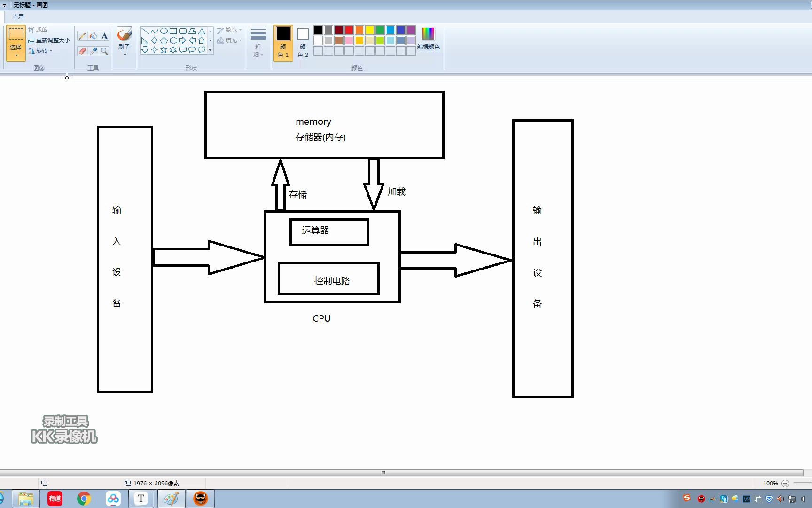Screen dimensions: 812x508
Task: Move down one row in the shapes gallery
Action: pos(210,40)
